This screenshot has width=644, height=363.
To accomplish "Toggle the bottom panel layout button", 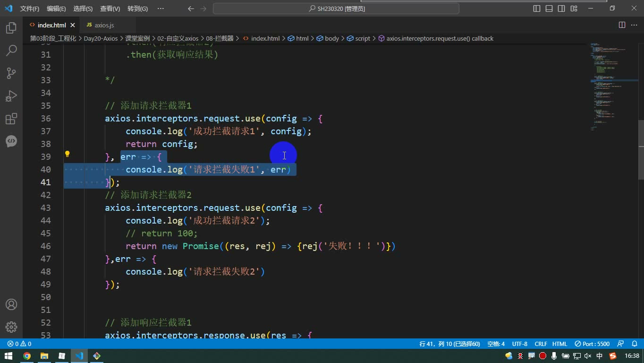I will 549,9.
